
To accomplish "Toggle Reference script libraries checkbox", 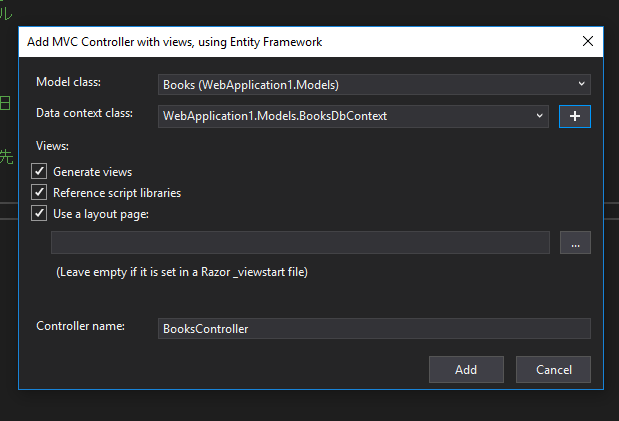I will point(39,192).
